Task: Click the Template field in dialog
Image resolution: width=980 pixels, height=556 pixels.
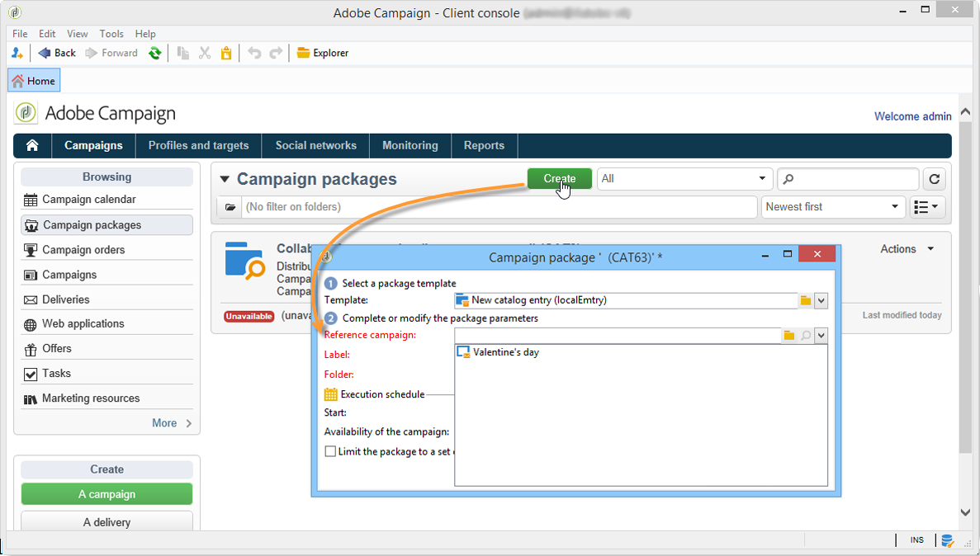Action: 626,300
